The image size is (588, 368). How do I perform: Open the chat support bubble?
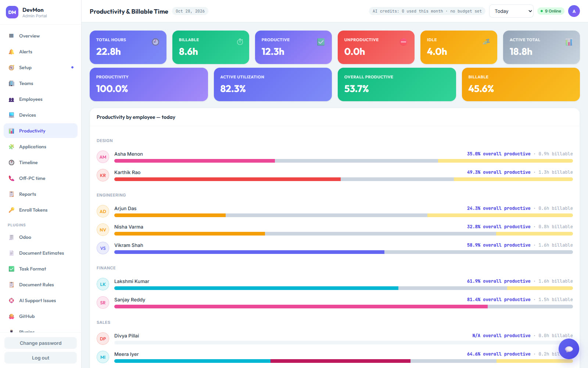pos(569,349)
